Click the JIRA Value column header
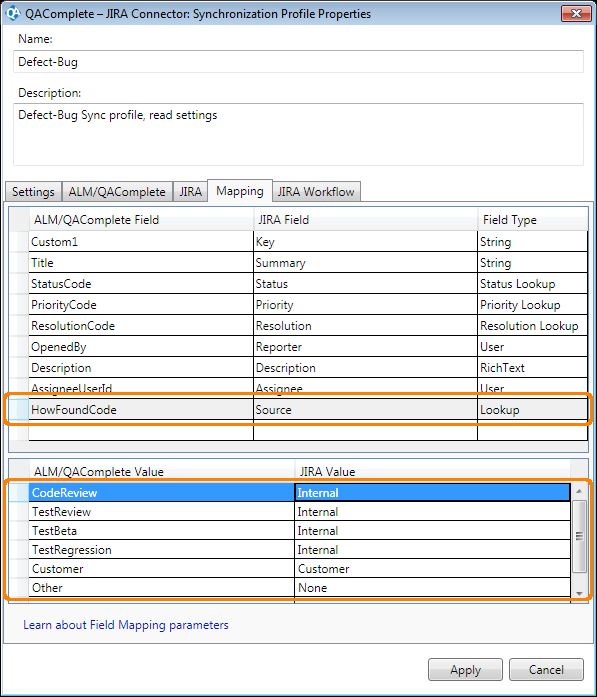597x697 pixels. pos(433,472)
